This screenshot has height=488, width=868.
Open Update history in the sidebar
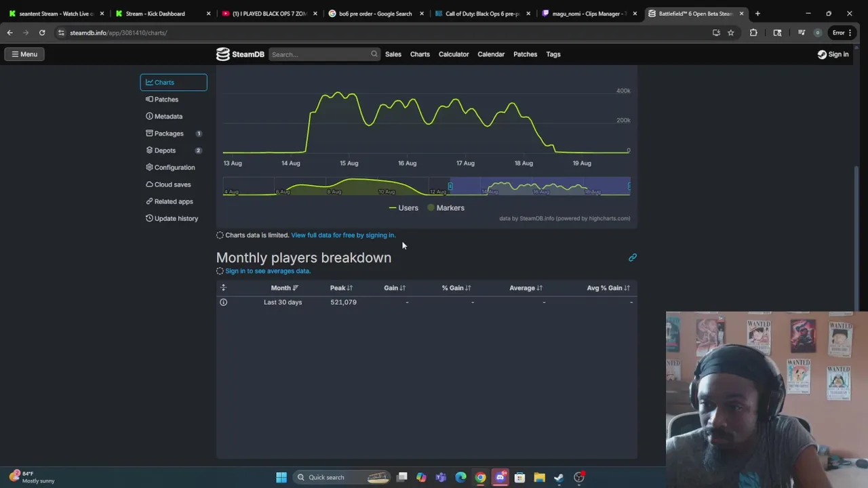click(173, 218)
